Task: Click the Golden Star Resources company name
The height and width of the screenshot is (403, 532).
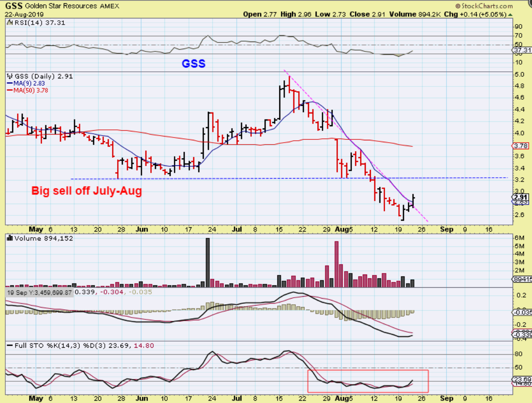Action: 61,6
